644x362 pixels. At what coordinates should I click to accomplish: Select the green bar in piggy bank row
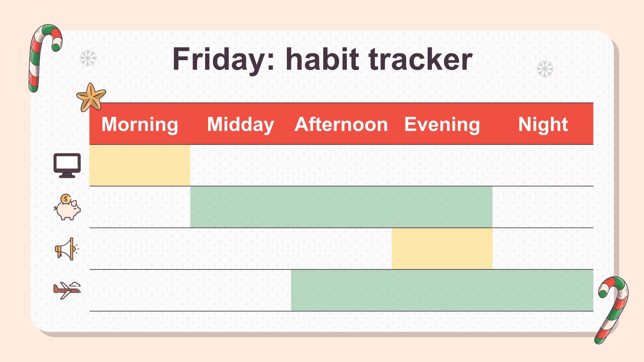341,207
